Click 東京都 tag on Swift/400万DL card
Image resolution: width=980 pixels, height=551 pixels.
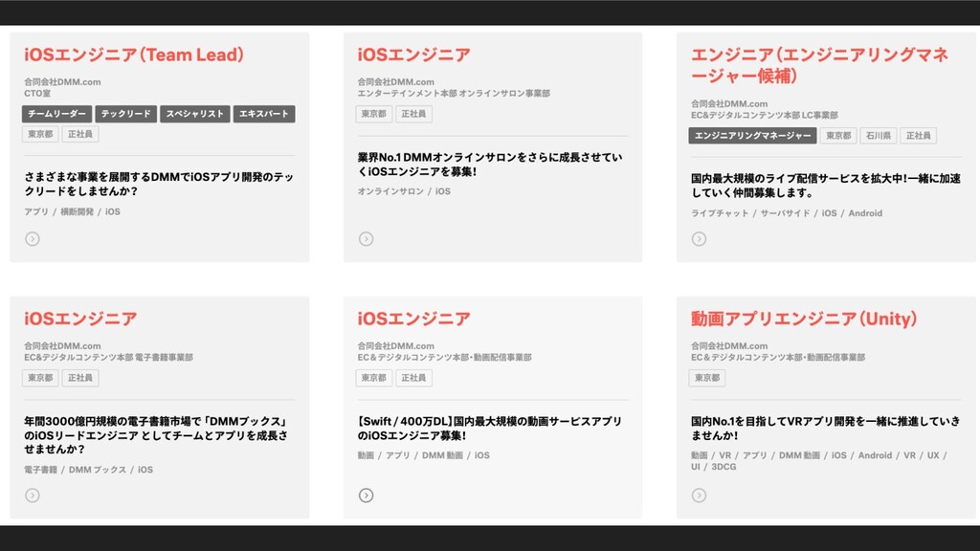click(374, 378)
